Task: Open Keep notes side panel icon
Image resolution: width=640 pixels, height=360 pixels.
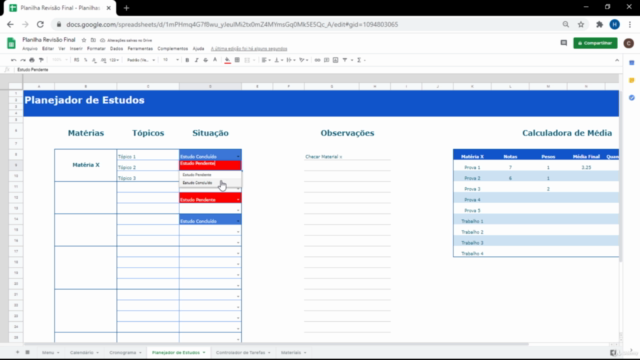Action: coord(631,80)
